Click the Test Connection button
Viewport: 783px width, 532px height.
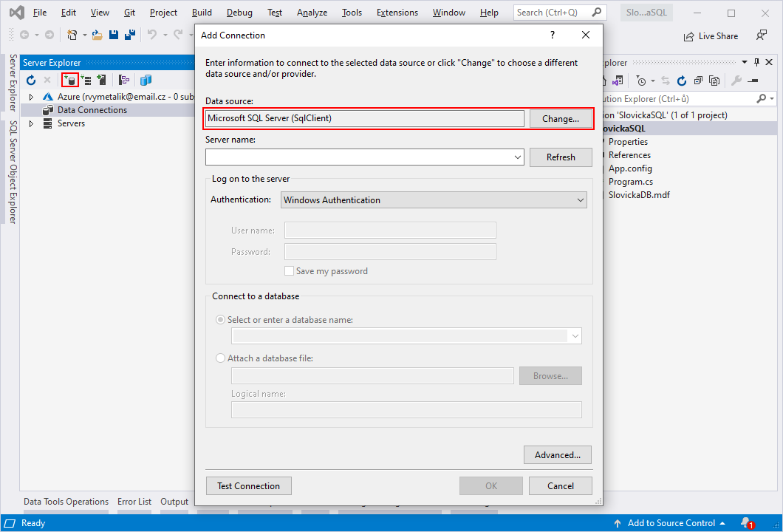click(248, 486)
